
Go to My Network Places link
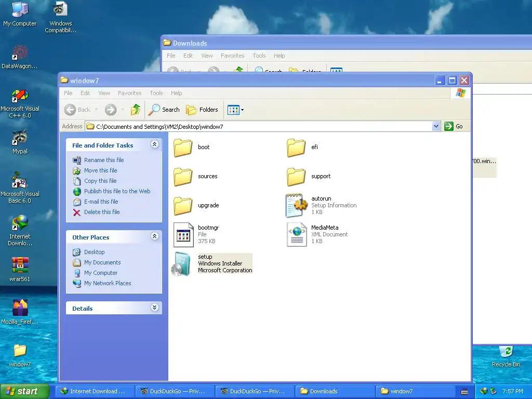tap(108, 283)
